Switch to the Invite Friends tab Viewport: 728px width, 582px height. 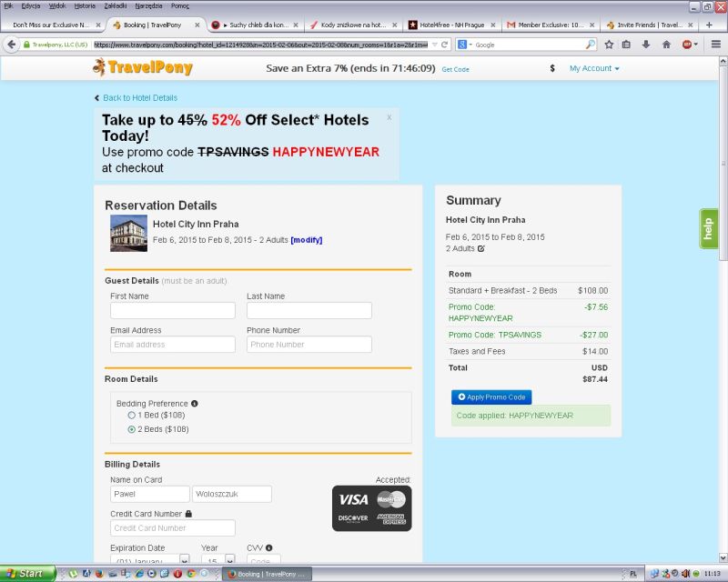(x=649, y=25)
